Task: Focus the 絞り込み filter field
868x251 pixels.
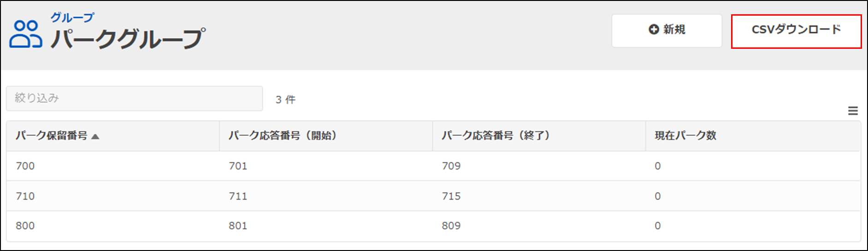Action: [x=134, y=98]
